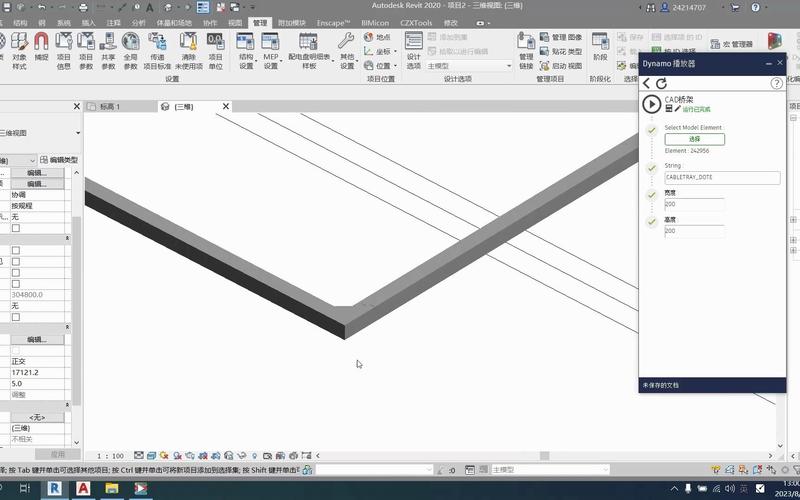800x500 pixels.
Task: Close the properties panel
Action: coord(77,106)
